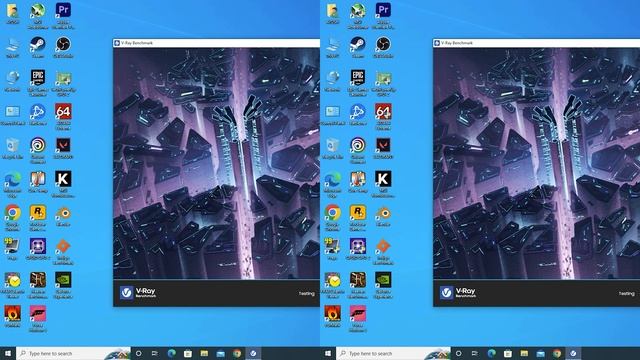
Task: Open Adobe Premiere Pro icon on left desktop
Action: 63,10
